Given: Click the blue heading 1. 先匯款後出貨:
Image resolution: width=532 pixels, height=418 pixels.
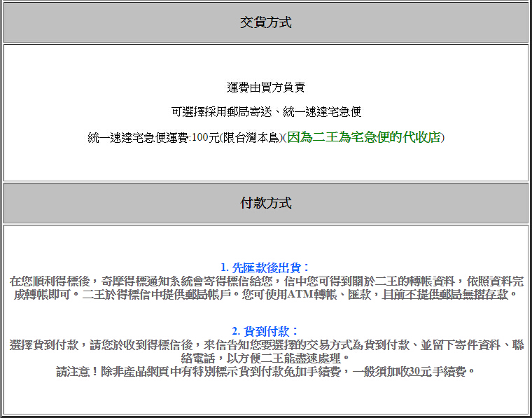Looking at the screenshot, I should click(265, 267).
